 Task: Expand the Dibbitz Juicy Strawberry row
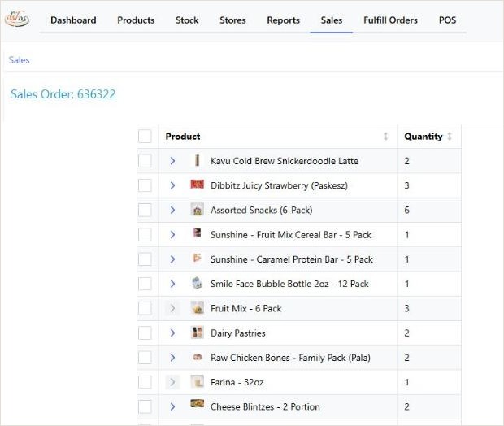coord(172,185)
